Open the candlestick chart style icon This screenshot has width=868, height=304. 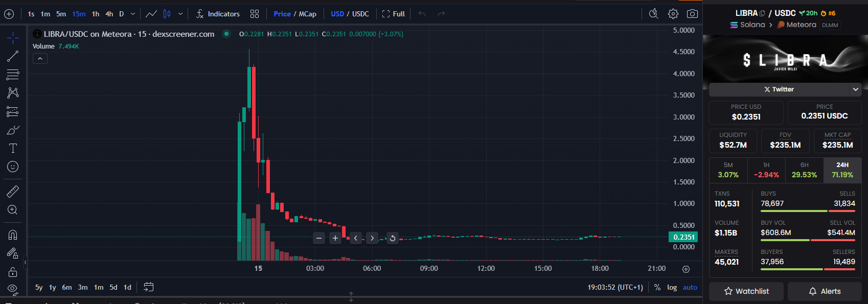[167, 14]
